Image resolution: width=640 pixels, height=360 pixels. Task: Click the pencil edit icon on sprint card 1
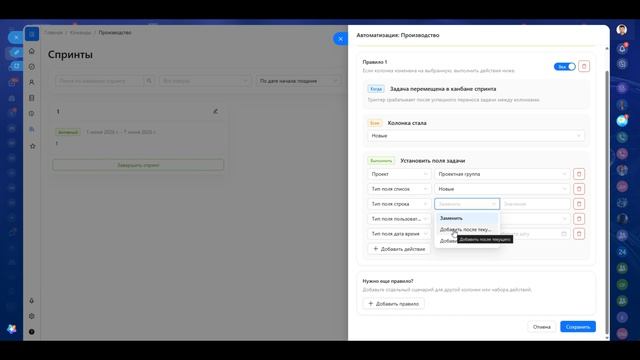pyautogui.click(x=216, y=111)
